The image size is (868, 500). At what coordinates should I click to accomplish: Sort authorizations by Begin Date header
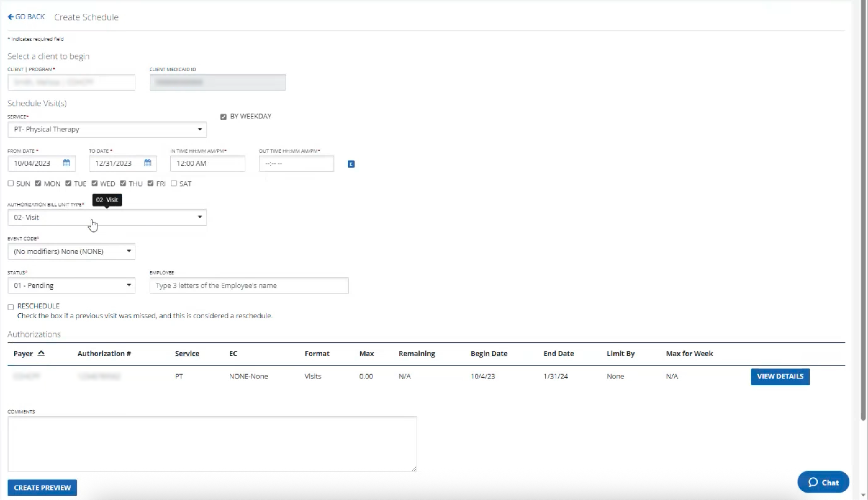click(489, 354)
